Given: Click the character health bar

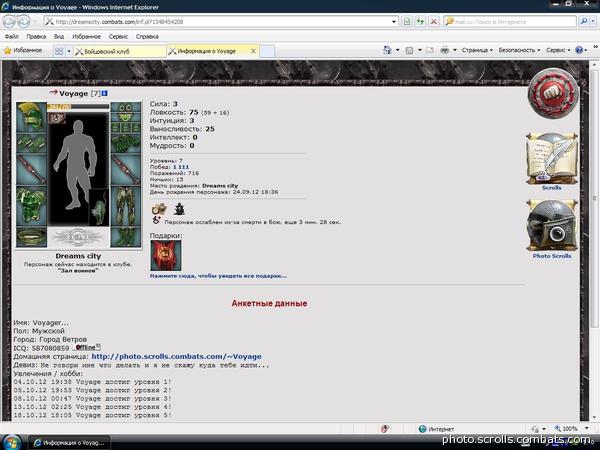Looking at the screenshot, I should tap(78, 107).
